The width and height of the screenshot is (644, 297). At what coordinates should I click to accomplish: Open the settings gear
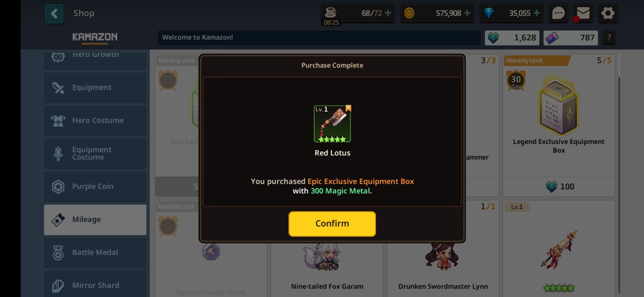(607, 13)
